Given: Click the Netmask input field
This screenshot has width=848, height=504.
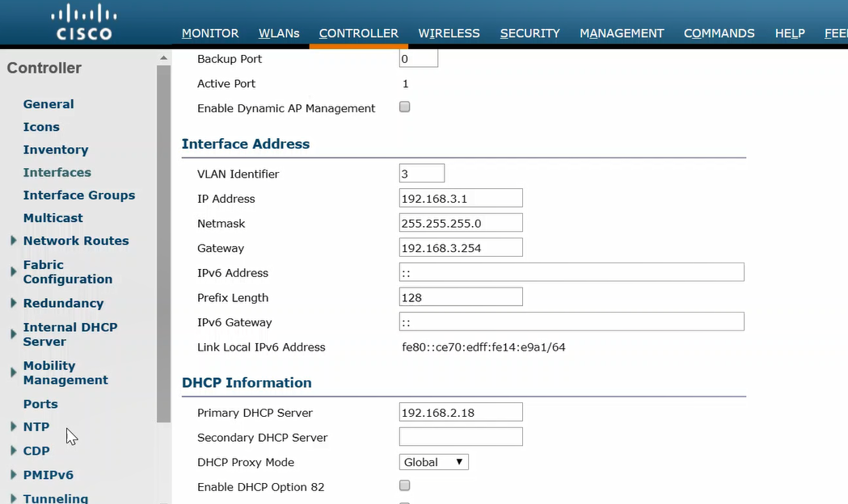Looking at the screenshot, I should (461, 223).
